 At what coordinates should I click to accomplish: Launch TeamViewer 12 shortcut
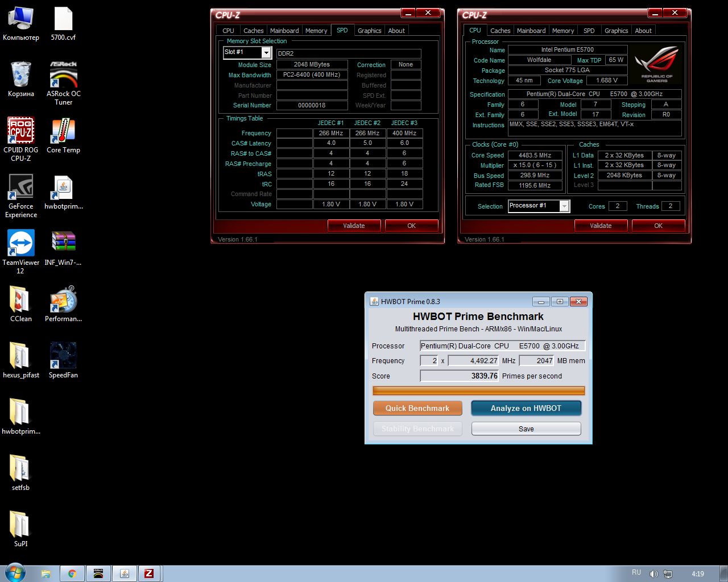[21, 252]
